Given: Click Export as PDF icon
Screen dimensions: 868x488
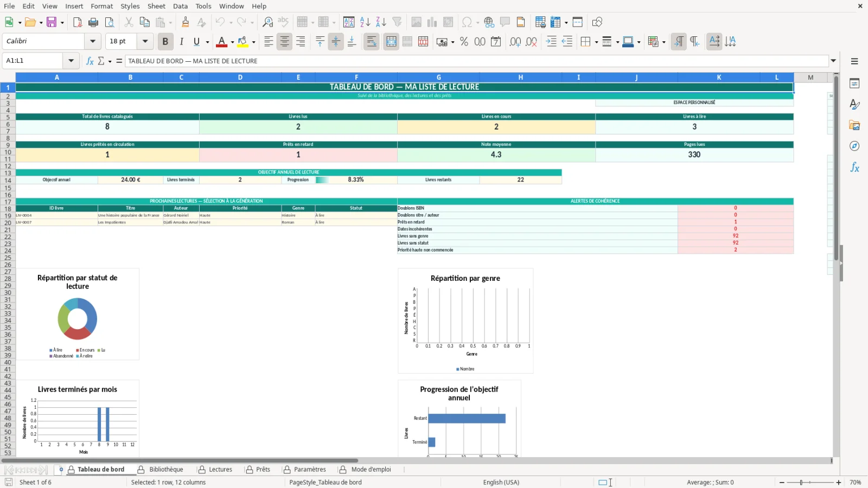Looking at the screenshot, I should coord(78,22).
